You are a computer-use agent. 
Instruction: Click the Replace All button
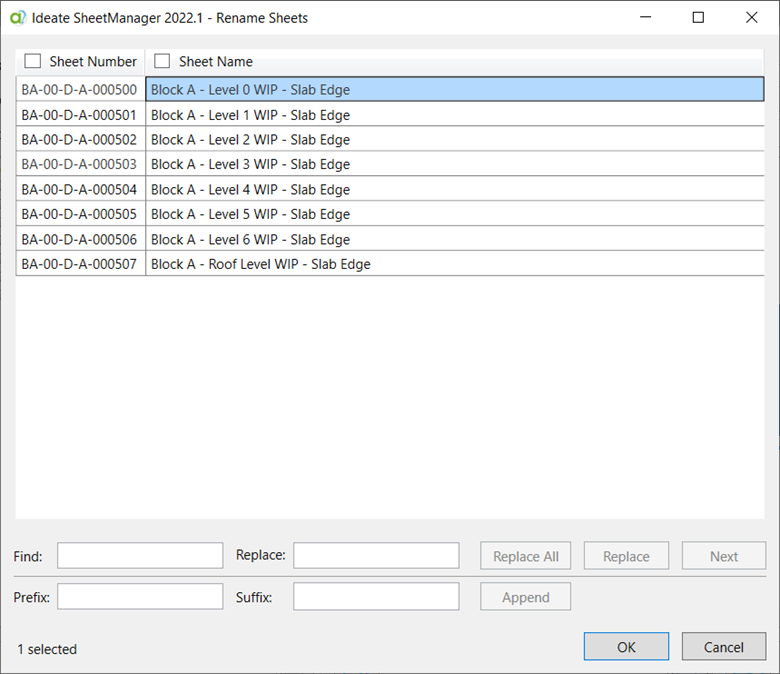tap(525, 556)
